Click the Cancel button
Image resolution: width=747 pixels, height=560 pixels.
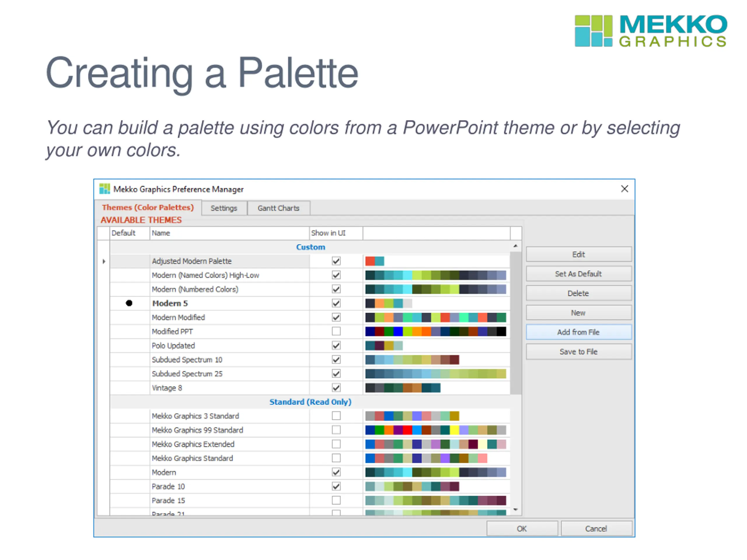click(596, 528)
